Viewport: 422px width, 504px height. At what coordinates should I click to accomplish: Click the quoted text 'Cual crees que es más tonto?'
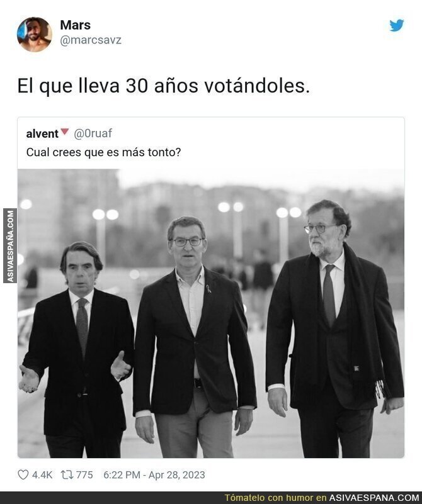(x=103, y=152)
